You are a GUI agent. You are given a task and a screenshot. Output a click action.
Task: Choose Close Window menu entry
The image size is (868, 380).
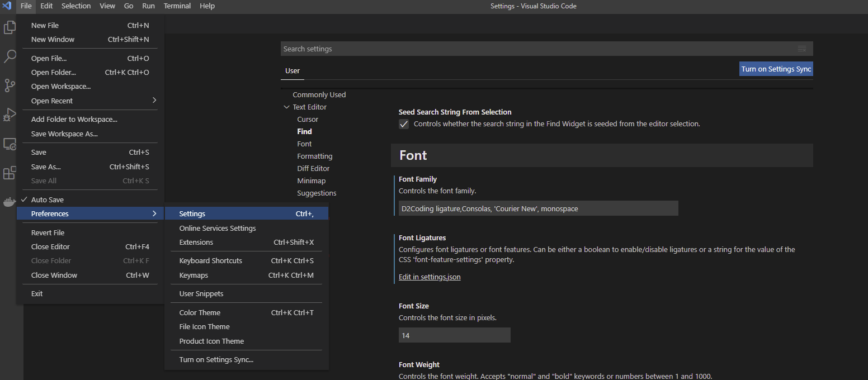click(x=91, y=275)
